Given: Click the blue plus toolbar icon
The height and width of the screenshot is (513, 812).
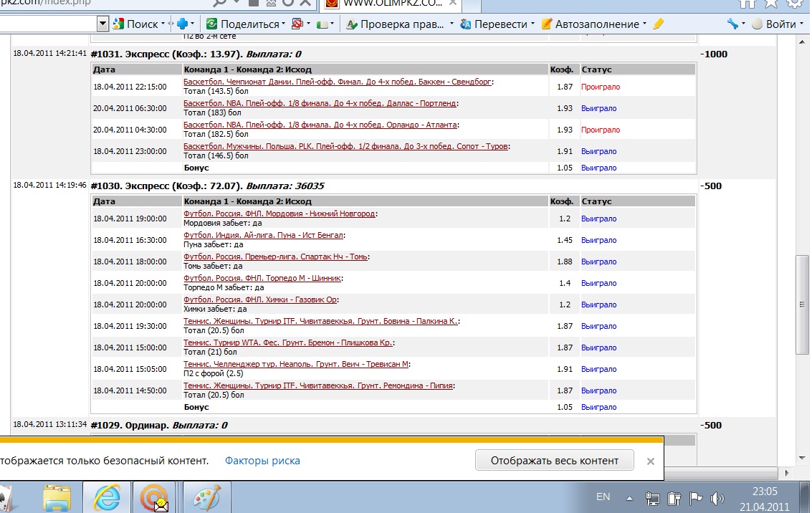Looking at the screenshot, I should (182, 24).
